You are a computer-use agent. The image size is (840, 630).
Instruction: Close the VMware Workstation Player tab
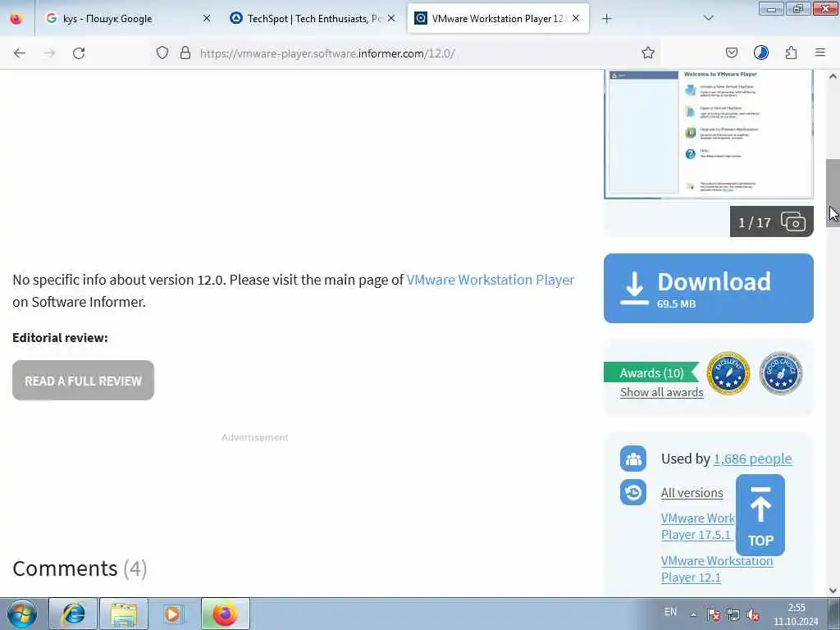point(576,19)
